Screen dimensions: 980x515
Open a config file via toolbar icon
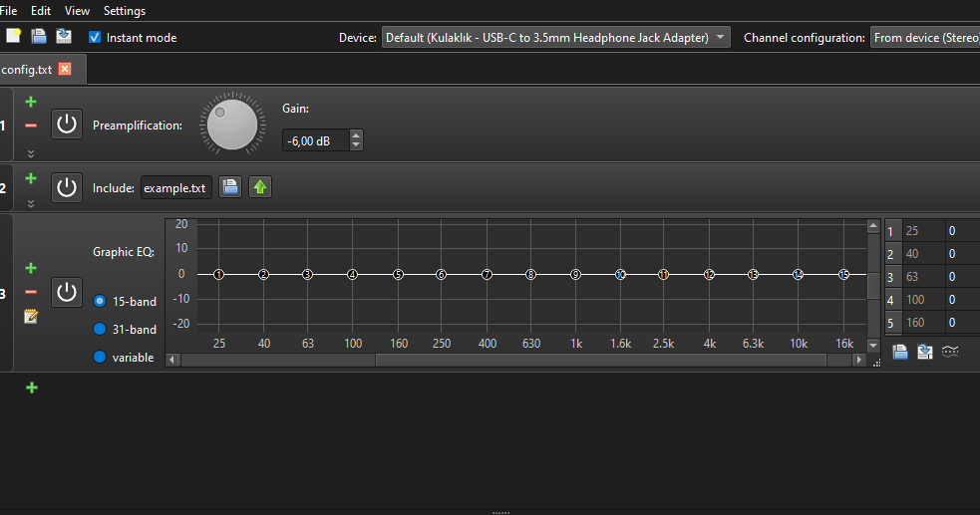click(x=39, y=36)
